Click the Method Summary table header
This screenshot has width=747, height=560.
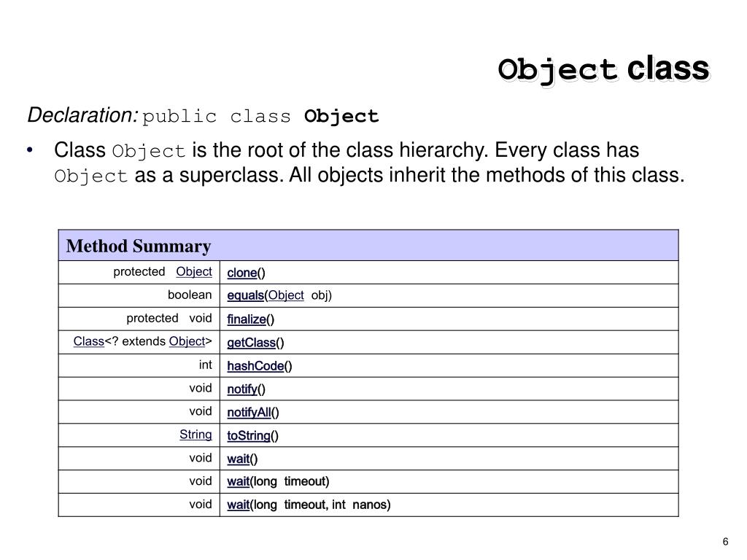(139, 246)
